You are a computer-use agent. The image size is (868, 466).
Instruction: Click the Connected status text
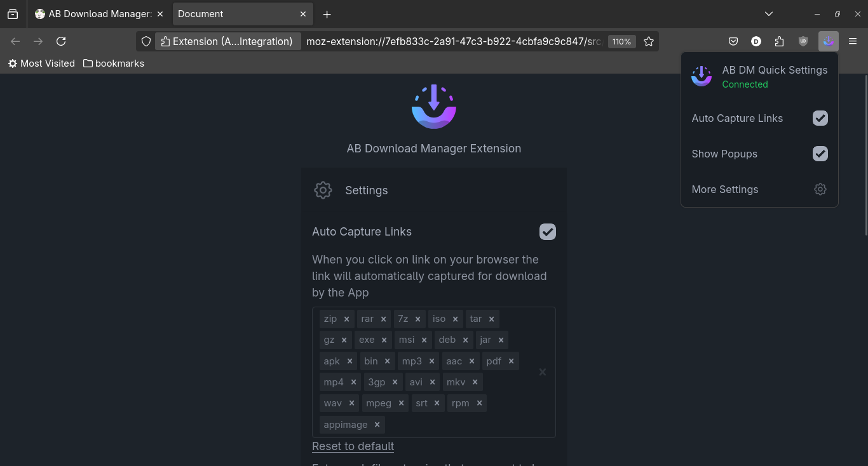point(745,84)
